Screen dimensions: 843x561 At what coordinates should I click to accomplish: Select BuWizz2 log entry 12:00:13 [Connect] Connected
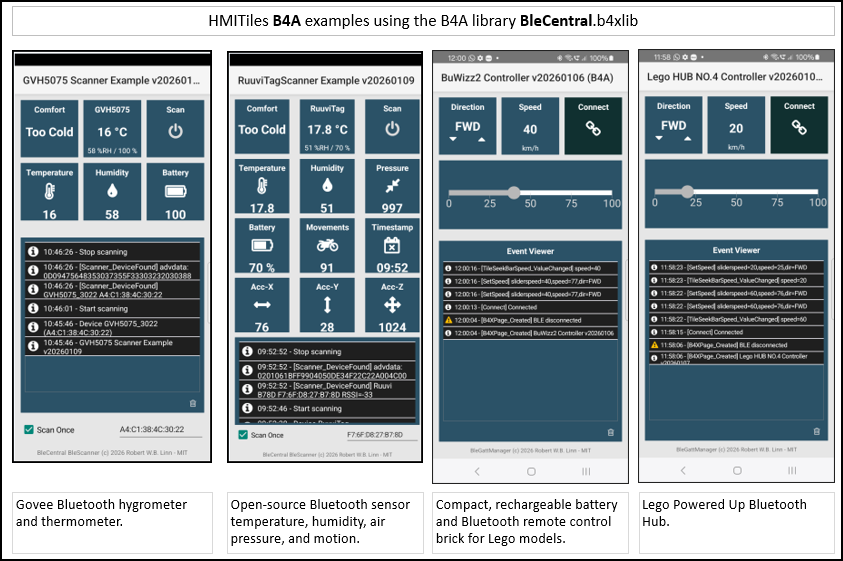(530, 307)
